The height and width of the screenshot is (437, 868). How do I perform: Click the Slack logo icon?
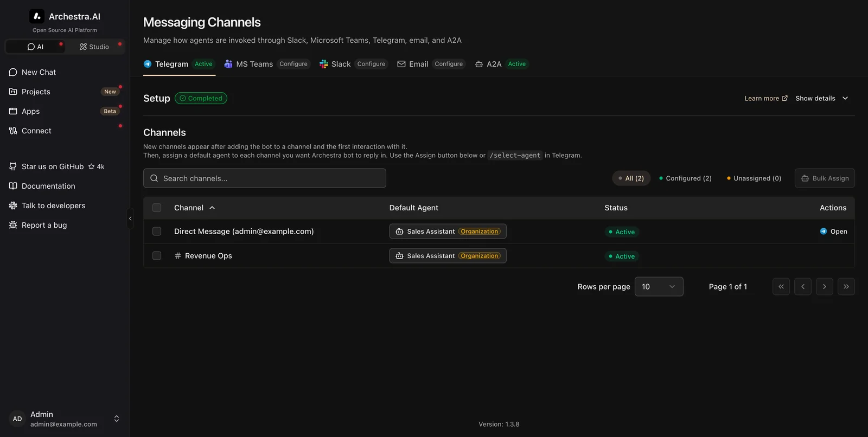[324, 64]
